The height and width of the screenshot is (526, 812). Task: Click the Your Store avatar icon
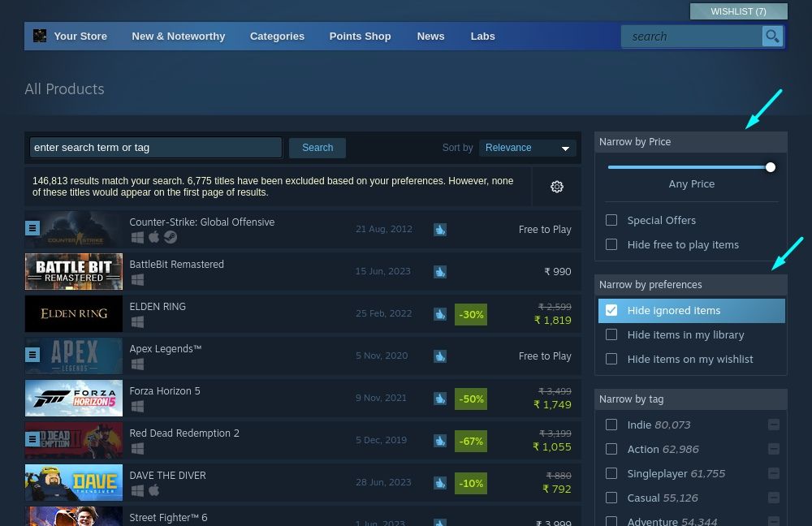(x=39, y=36)
